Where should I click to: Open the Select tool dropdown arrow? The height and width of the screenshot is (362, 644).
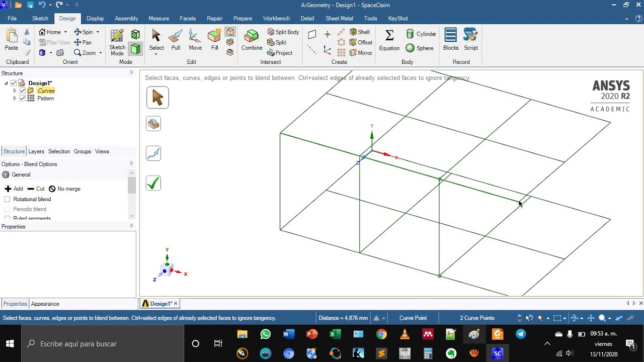(x=156, y=54)
